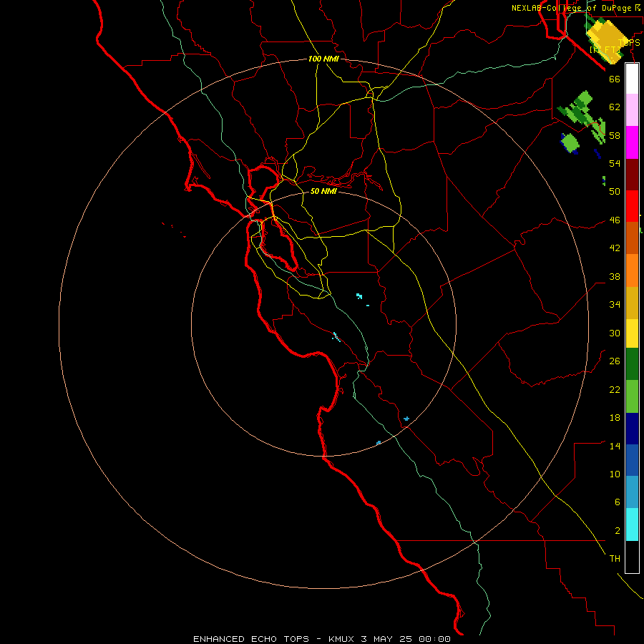Click the 'ENHANCED ECHO TOPS' footer title
Screen dimensions: 644x644
point(251,639)
